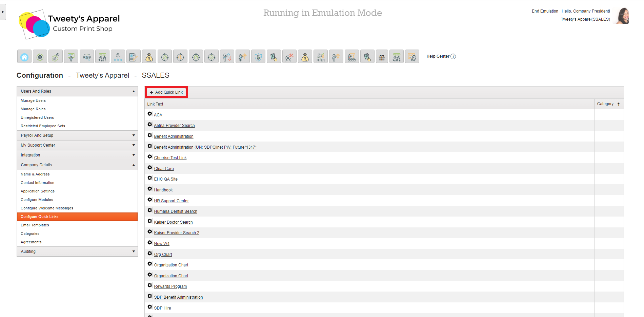Click the gear icon beside Aetna Provider Search
This screenshot has width=644, height=317.
[150, 125]
